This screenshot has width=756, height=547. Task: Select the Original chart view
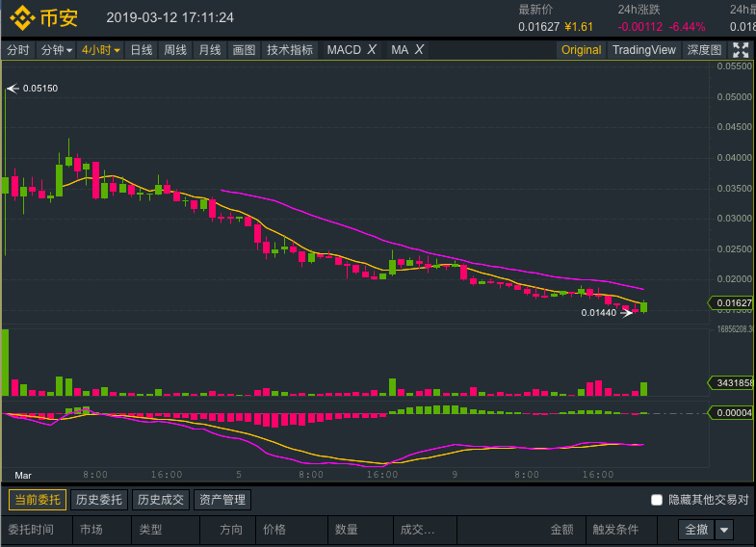pos(581,50)
